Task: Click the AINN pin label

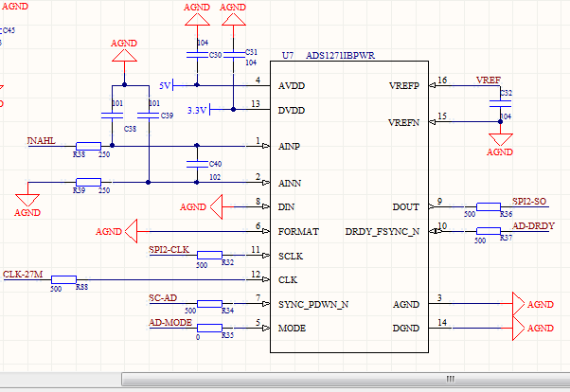Action: 290,183
